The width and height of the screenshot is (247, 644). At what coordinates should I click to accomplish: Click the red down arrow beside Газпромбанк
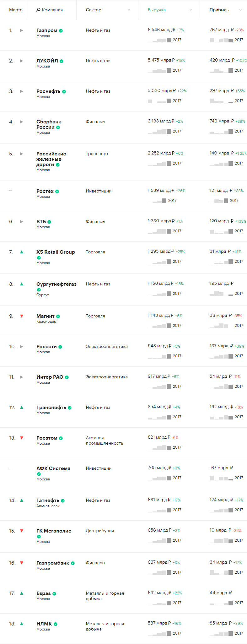point(22,563)
